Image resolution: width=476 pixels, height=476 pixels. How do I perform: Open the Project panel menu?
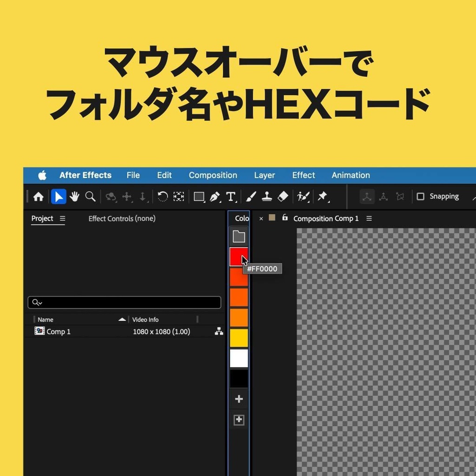62,218
